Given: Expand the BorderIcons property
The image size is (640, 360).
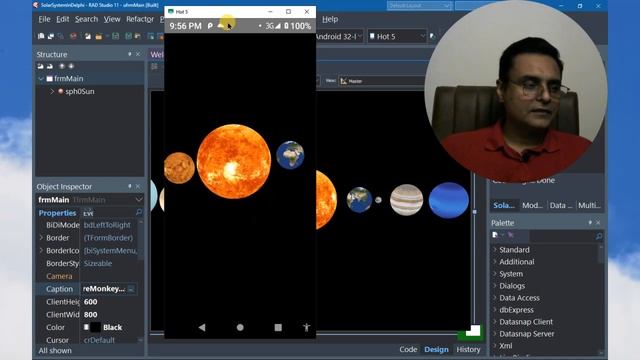Looking at the screenshot, I should point(41,251).
